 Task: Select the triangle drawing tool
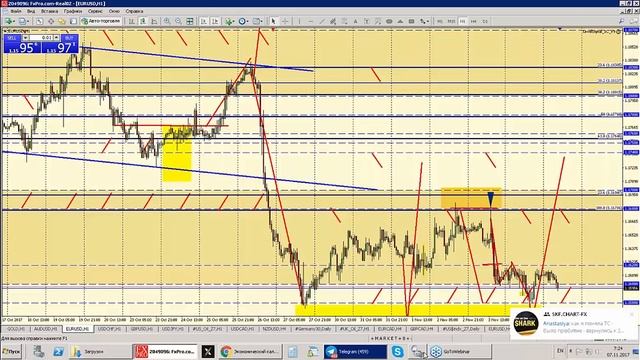pyautogui.click(x=400, y=21)
